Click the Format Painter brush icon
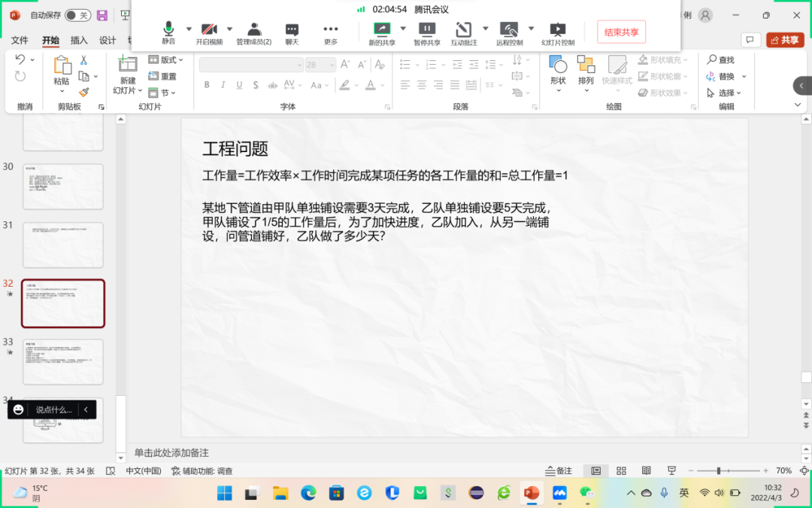The width and height of the screenshot is (812, 508). 84,92
